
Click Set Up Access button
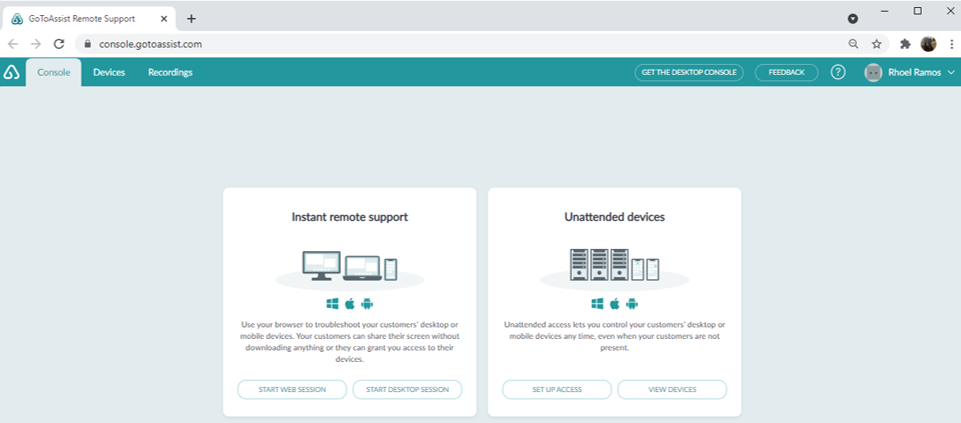click(x=557, y=389)
